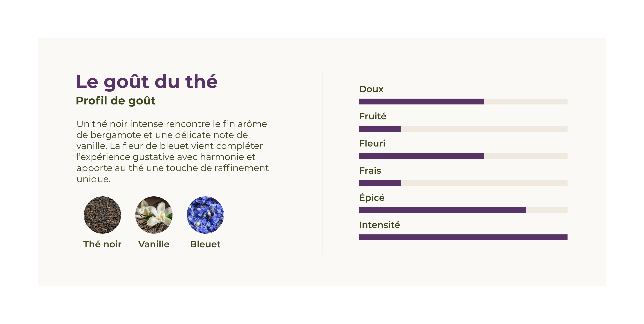Image resolution: width=644 pixels, height=324 pixels.
Task: Click the Épicé rating bar
Action: click(463, 210)
